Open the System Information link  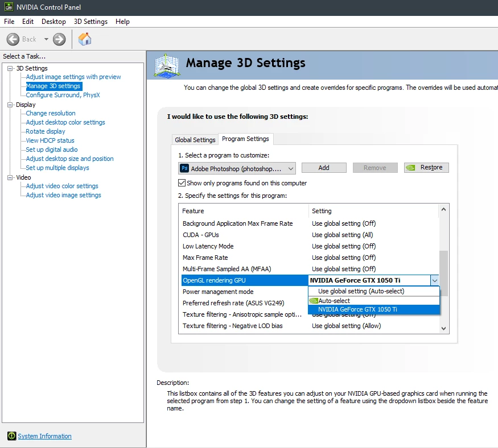pos(44,436)
